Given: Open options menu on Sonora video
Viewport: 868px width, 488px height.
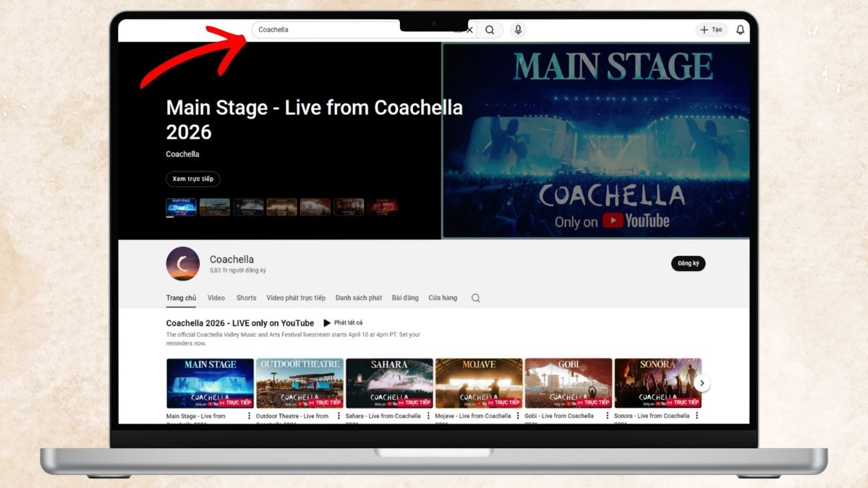Looking at the screenshot, I should pyautogui.click(x=697, y=414).
